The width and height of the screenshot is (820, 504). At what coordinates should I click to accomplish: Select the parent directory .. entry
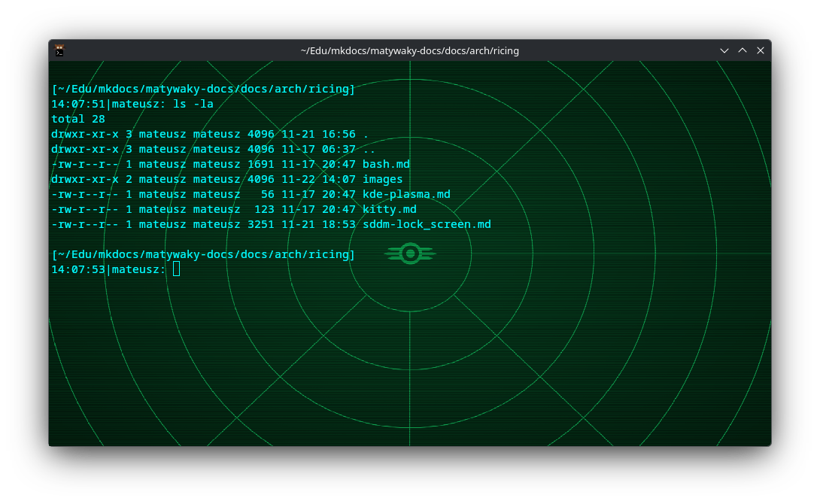[x=369, y=149]
